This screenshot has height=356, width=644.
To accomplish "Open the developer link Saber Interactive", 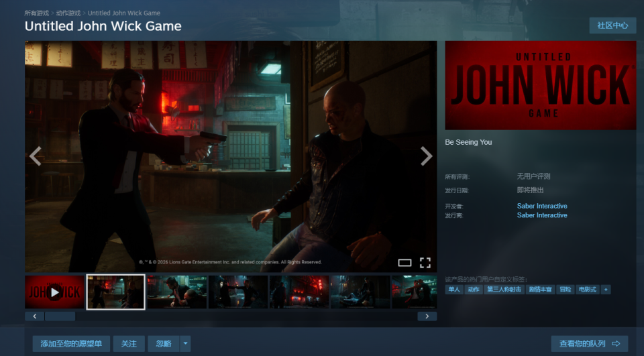I will (x=542, y=206).
